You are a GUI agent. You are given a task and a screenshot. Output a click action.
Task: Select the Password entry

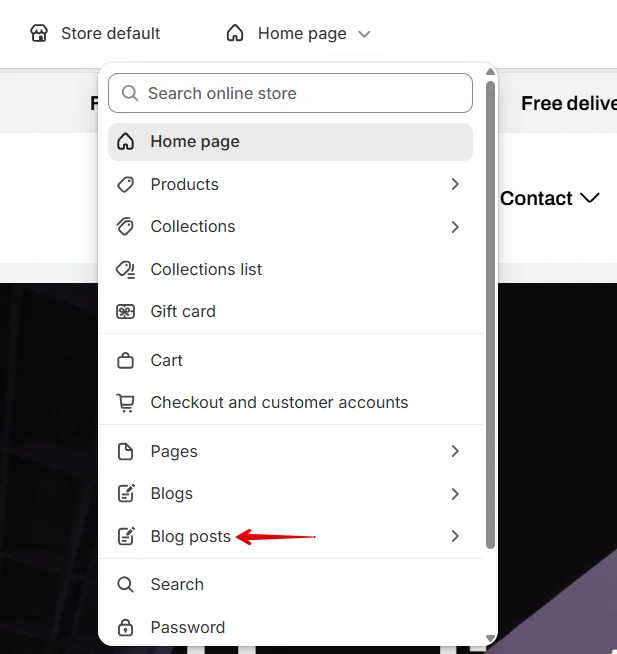(290, 627)
